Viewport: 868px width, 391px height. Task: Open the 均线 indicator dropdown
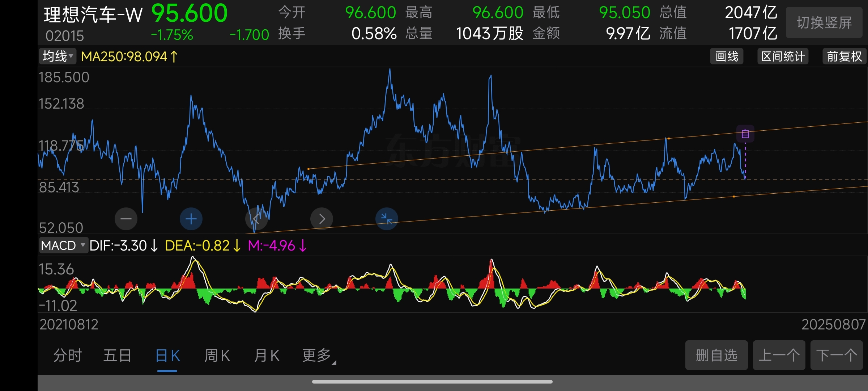point(58,56)
